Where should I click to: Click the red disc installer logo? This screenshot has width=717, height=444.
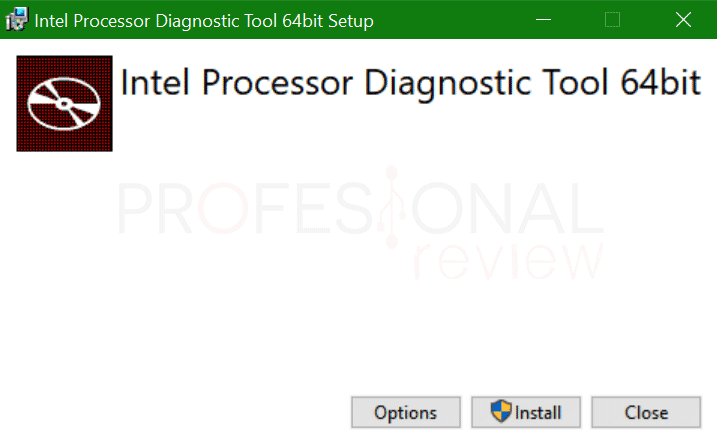pyautogui.click(x=64, y=103)
